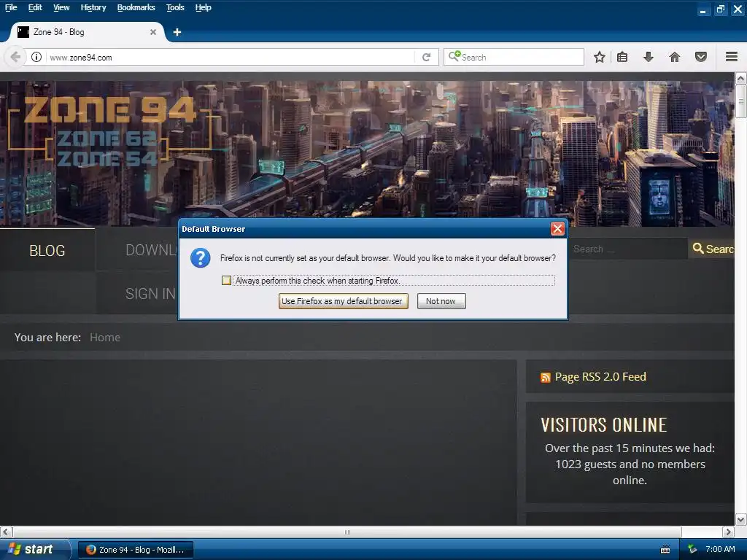Click the vertical scrollbar up arrow
747x560 pixels.
(x=741, y=78)
